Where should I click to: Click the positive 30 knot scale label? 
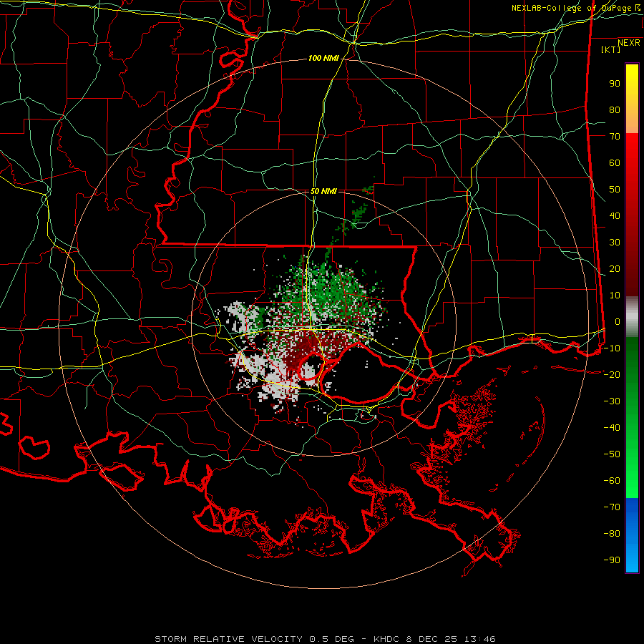(615, 243)
